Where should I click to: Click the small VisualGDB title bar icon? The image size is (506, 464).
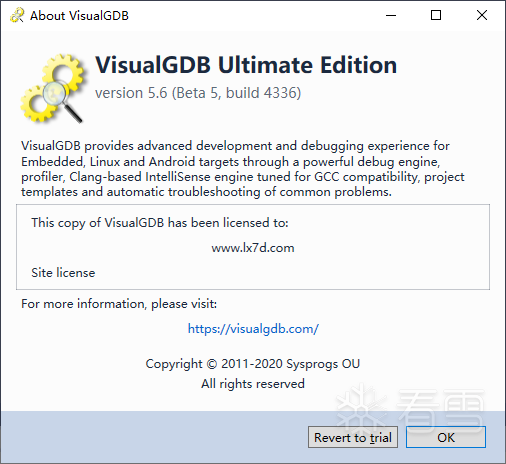click(17, 15)
